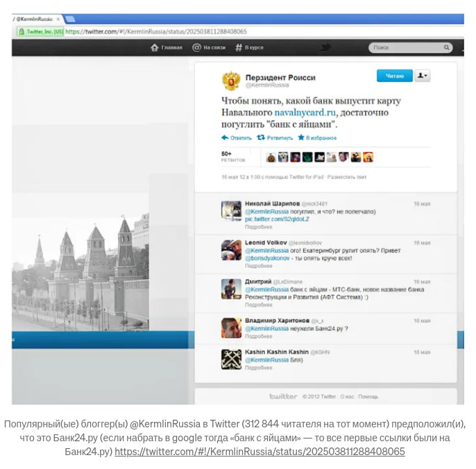Click the Перзидент Роисси profile avatar

point(231,80)
